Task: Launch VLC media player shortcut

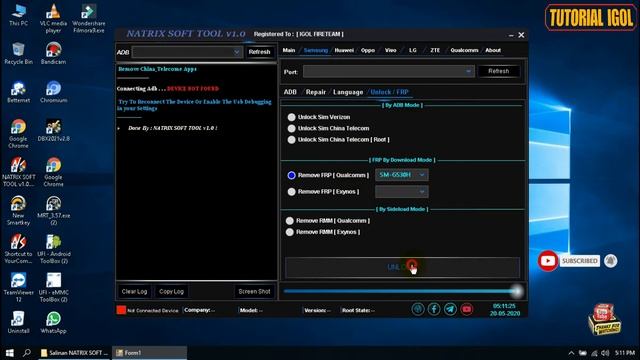Action: (53, 18)
